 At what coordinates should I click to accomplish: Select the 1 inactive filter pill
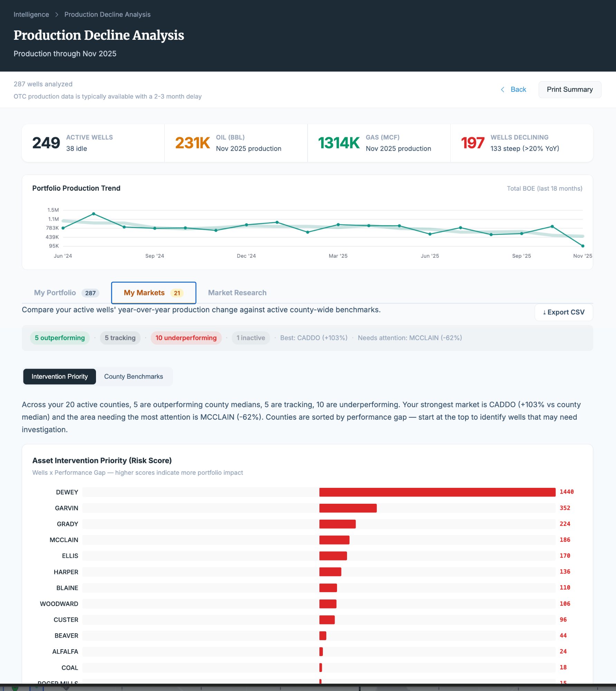tap(251, 338)
